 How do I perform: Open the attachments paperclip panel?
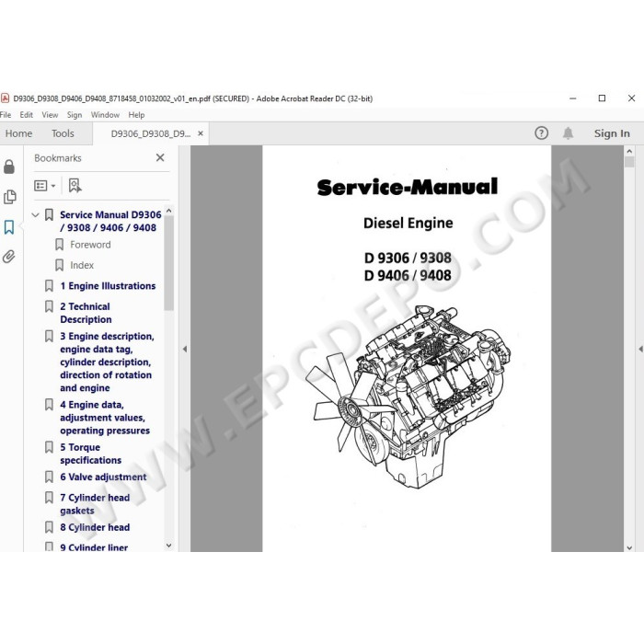9,257
